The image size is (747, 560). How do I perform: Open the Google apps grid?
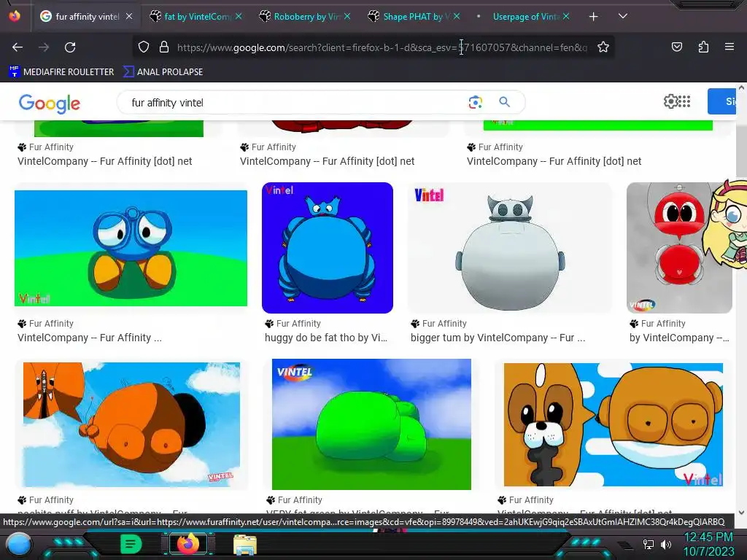point(684,101)
